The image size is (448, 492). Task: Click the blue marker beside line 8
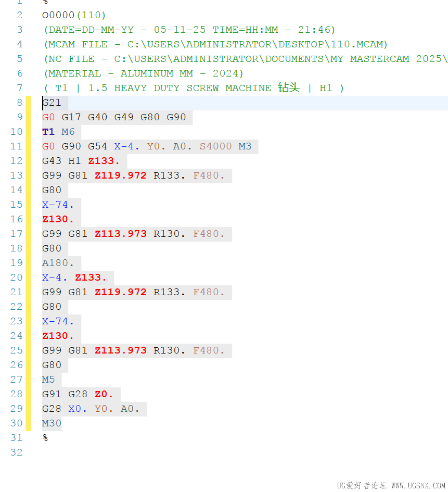tap(30, 103)
